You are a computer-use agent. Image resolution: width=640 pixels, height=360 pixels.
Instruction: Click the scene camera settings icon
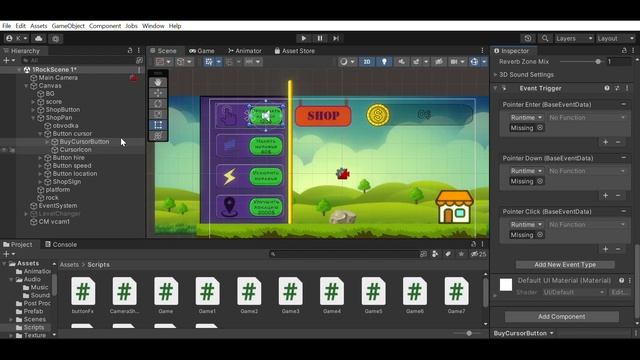[454, 62]
